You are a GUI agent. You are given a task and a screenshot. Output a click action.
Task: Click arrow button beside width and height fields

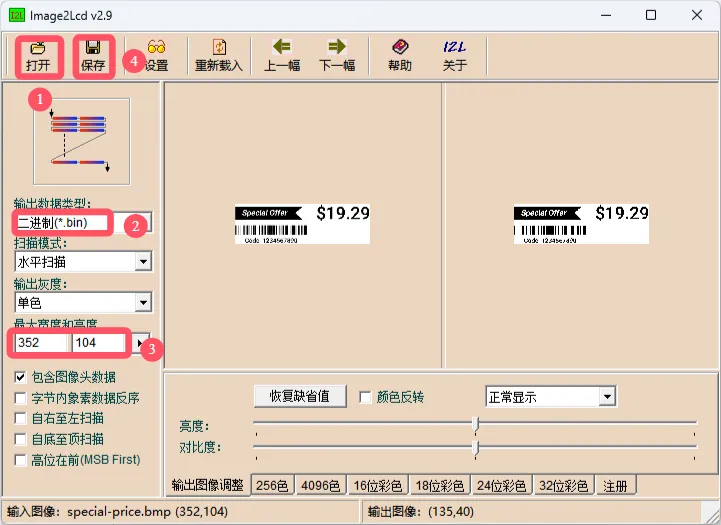pyautogui.click(x=142, y=342)
